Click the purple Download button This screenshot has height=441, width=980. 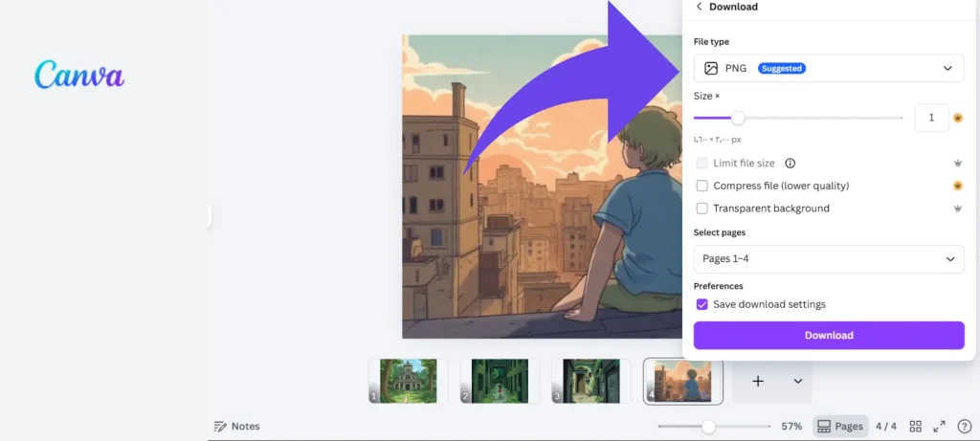point(828,336)
